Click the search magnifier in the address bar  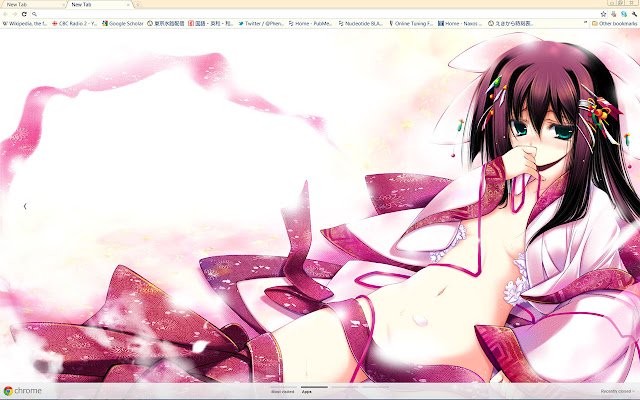pos(34,14)
